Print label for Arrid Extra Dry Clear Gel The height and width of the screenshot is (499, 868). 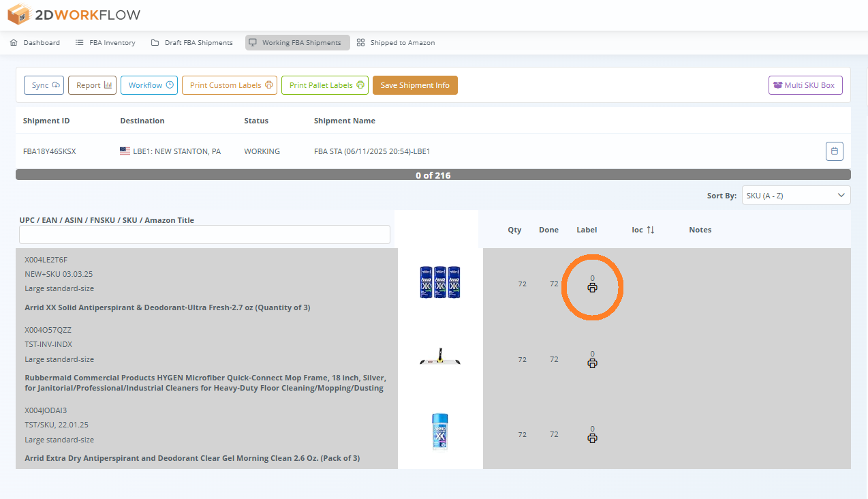click(x=592, y=438)
